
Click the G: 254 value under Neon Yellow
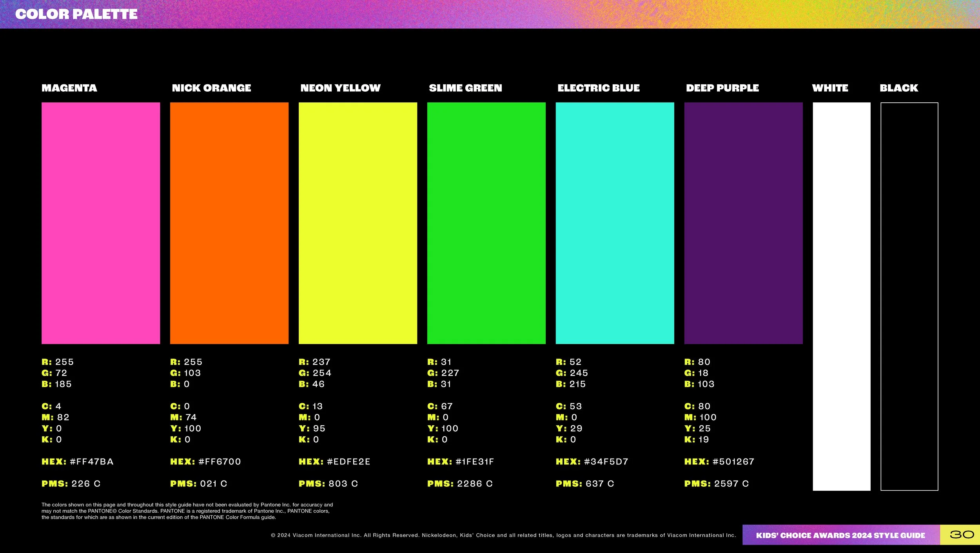point(315,373)
